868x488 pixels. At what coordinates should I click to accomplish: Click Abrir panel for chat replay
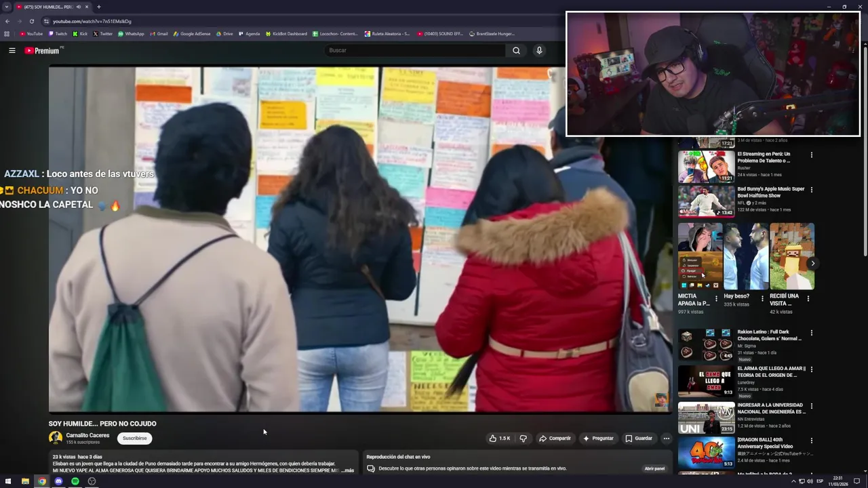(x=654, y=468)
